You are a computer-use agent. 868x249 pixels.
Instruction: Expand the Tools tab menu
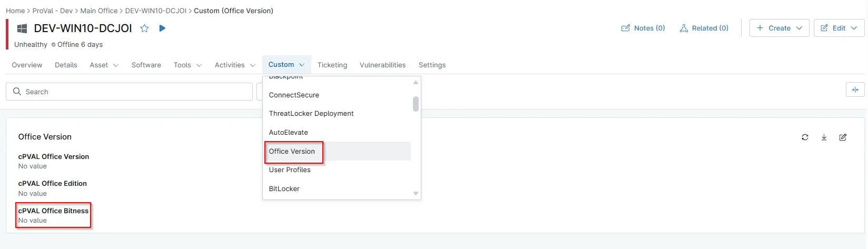tap(188, 65)
